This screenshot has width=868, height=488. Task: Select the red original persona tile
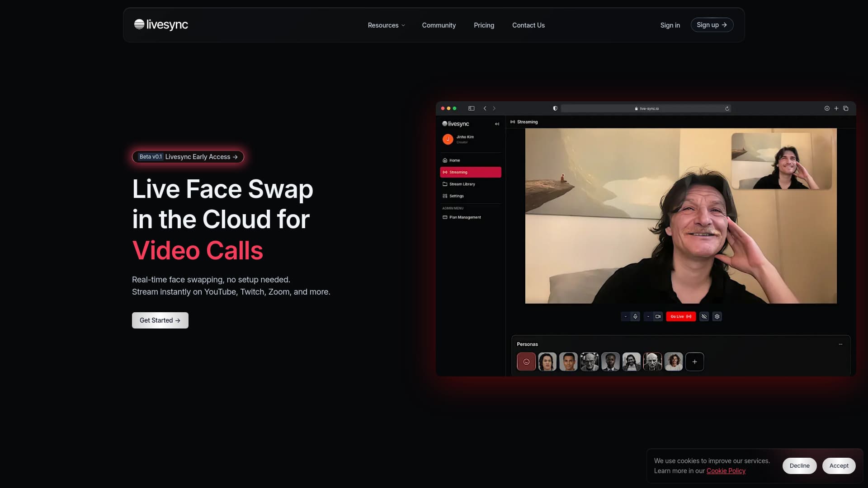coord(526,361)
